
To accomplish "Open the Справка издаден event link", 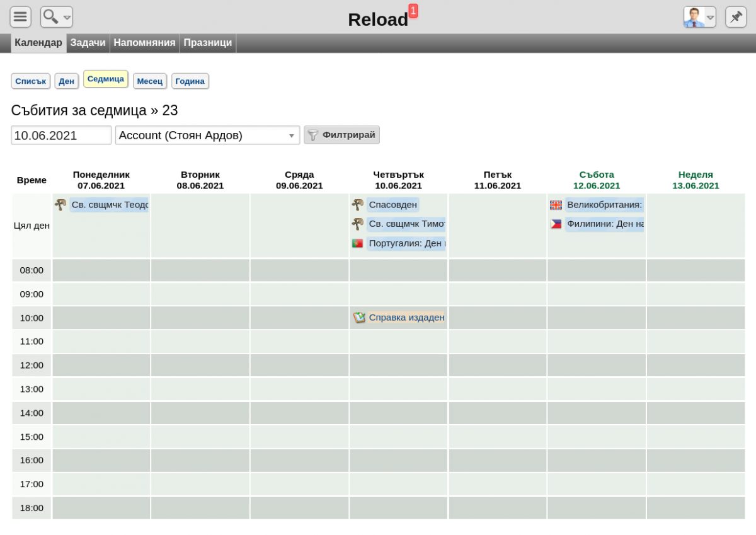I will click(407, 318).
